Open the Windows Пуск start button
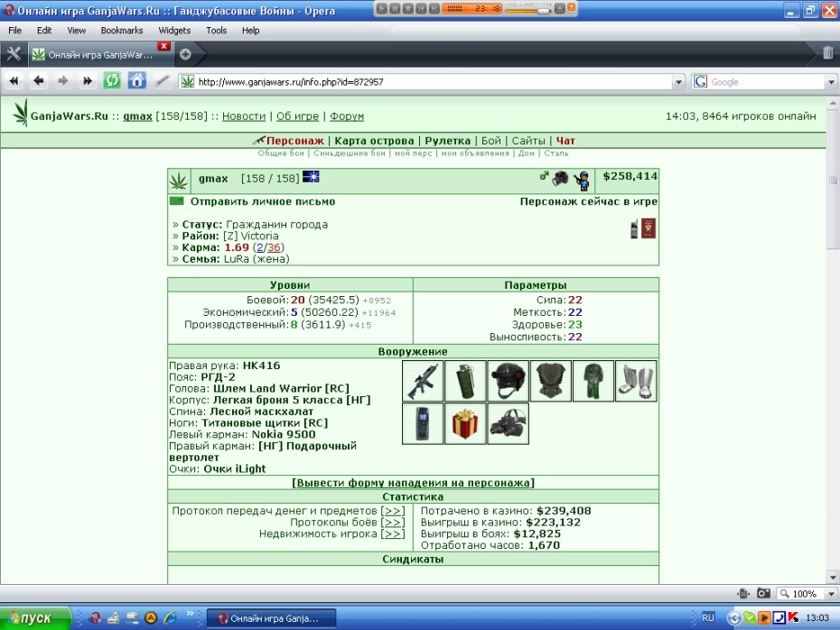The image size is (840, 630). pyautogui.click(x=35, y=618)
